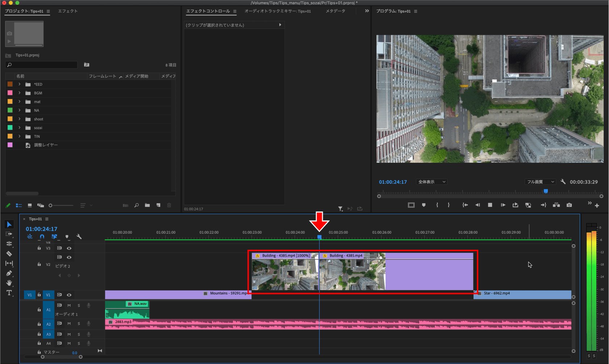Switch project panel to icon view
Image resolution: width=609 pixels, height=364 pixels.
coord(30,206)
